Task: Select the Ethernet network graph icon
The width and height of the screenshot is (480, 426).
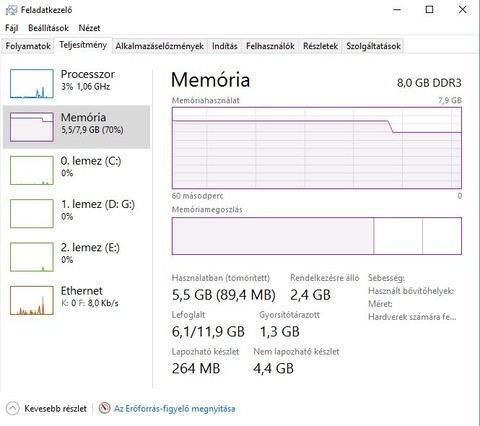Action: click(32, 300)
